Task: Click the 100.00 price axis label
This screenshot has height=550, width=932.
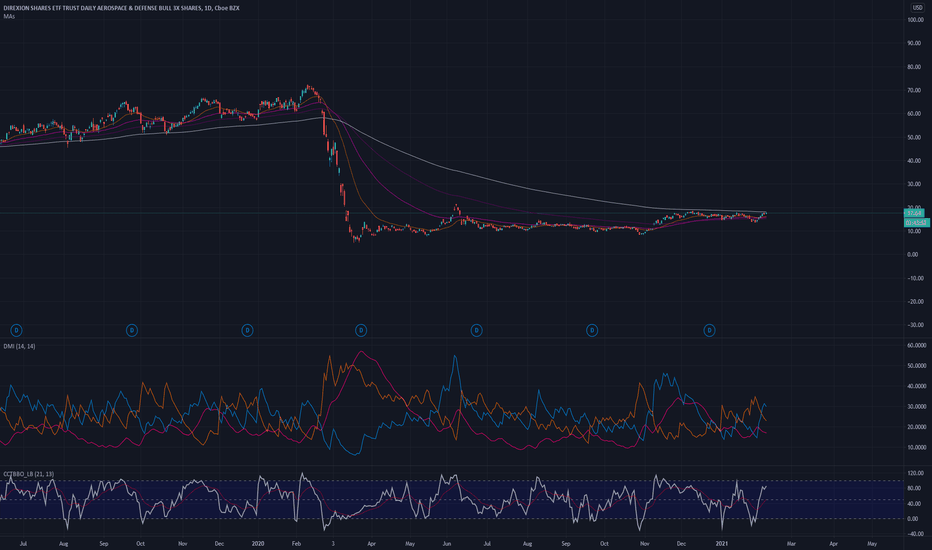Action: 915,20
